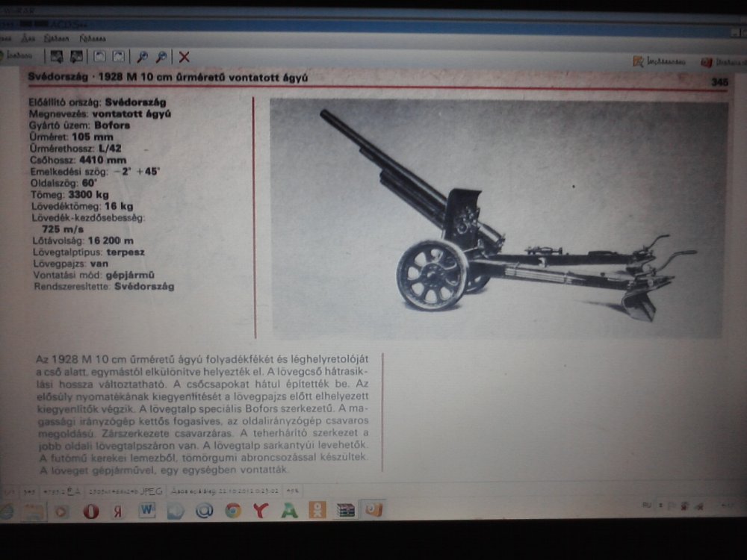Click the RU language indicator in tray
Viewport: 747px width, 560px height.
click(646, 505)
